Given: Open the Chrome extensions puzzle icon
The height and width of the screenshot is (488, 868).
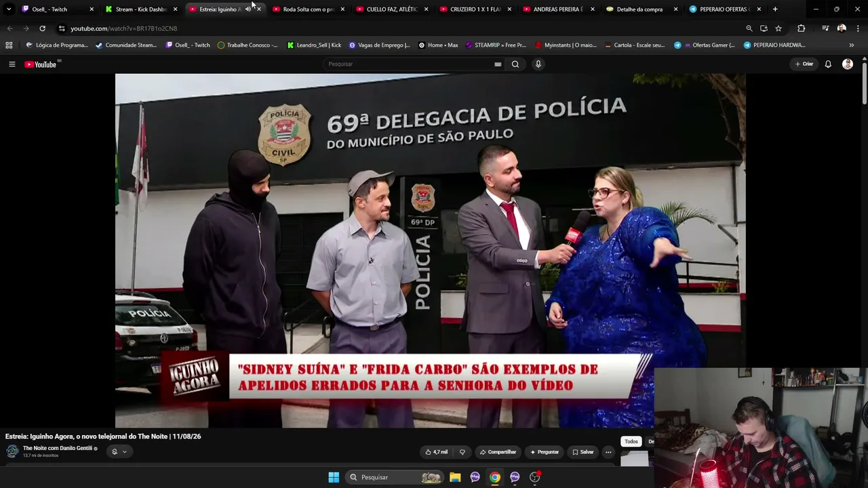Looking at the screenshot, I should point(801,28).
